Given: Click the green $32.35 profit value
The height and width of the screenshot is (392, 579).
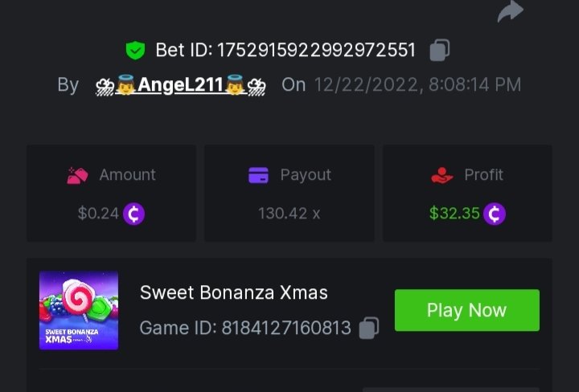Looking at the screenshot, I should 454,214.
